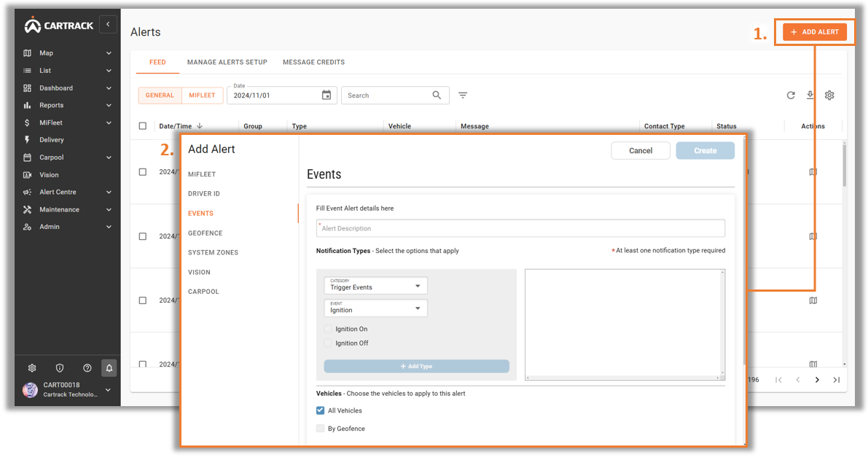868x463 pixels.
Task: Open table settings gear icon
Action: point(829,96)
